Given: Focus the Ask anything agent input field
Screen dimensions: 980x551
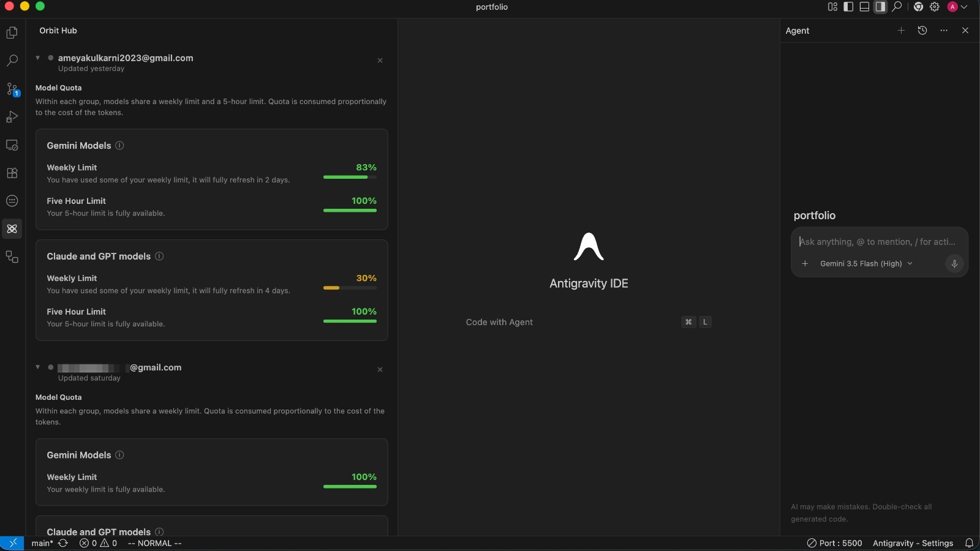Looking at the screenshot, I should [x=879, y=242].
